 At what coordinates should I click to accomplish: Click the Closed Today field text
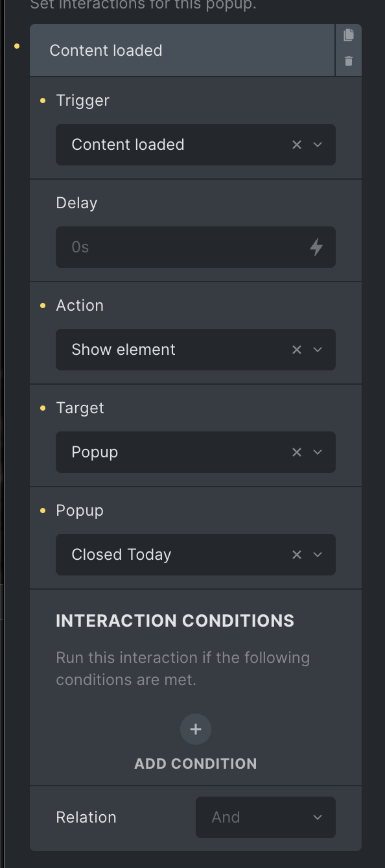tap(121, 555)
